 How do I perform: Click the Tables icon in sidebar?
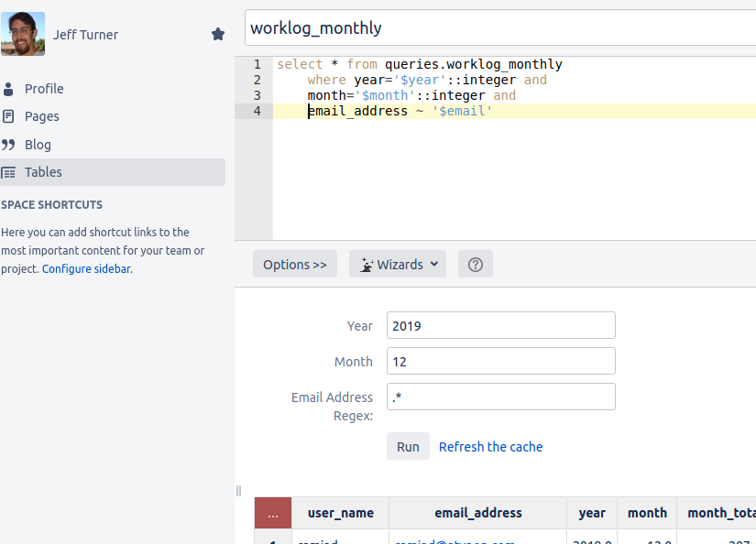pos(9,172)
